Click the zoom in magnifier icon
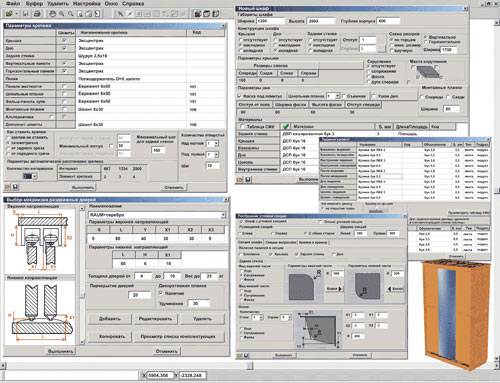The image size is (500, 383). (62, 14)
